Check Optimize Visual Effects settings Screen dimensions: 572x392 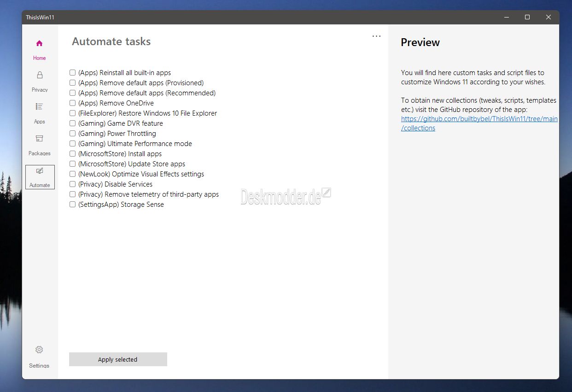point(72,174)
